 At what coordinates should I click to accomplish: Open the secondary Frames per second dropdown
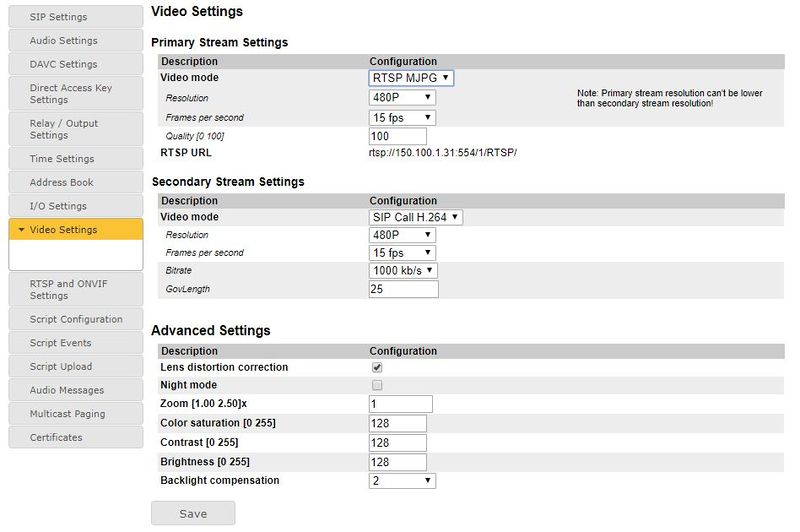(402, 253)
